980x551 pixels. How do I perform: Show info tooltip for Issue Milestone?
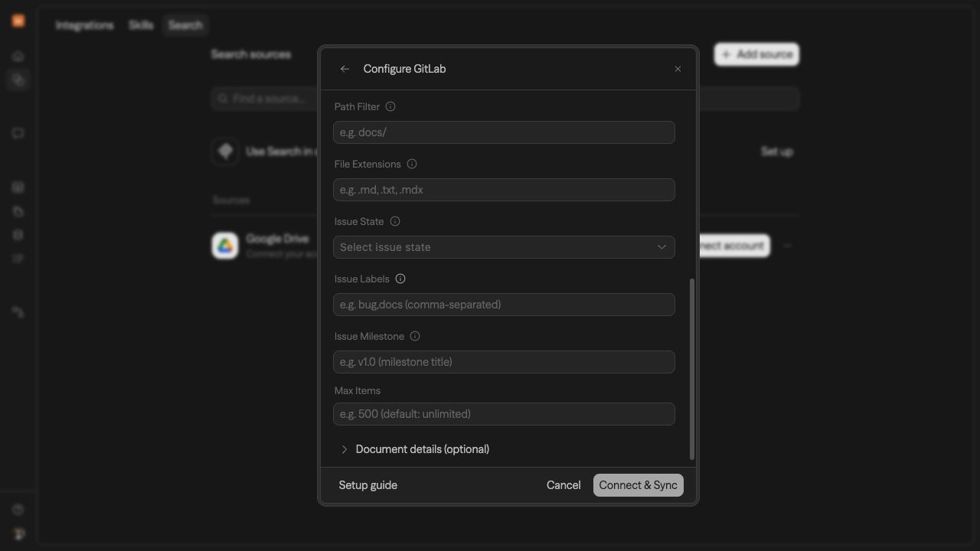(x=415, y=336)
